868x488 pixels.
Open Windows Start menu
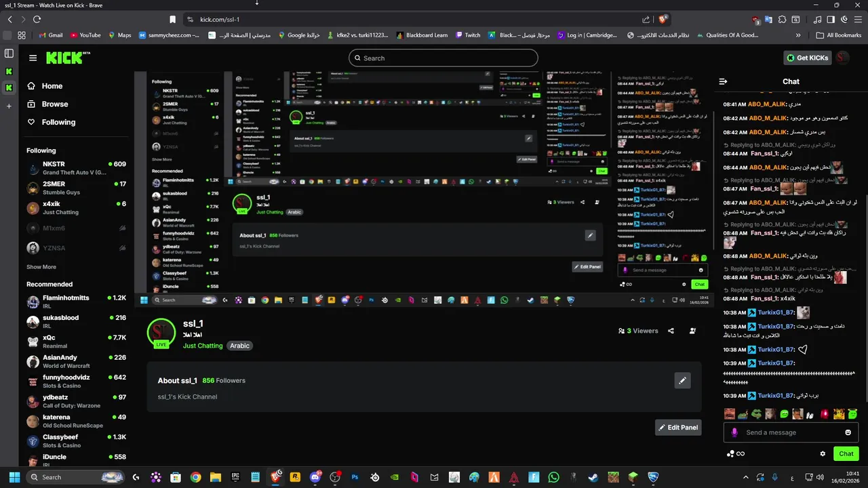coord(14,477)
